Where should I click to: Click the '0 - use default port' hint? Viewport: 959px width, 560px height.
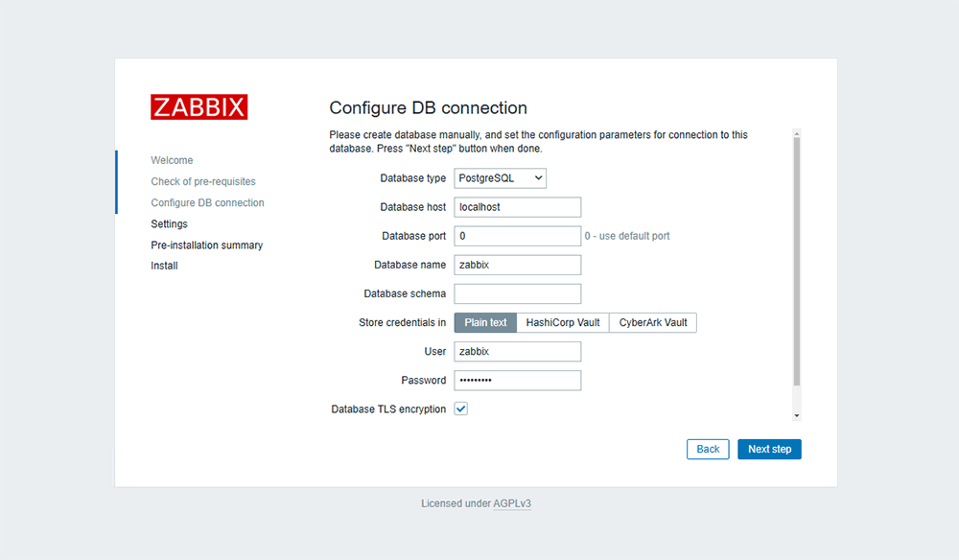tap(627, 236)
